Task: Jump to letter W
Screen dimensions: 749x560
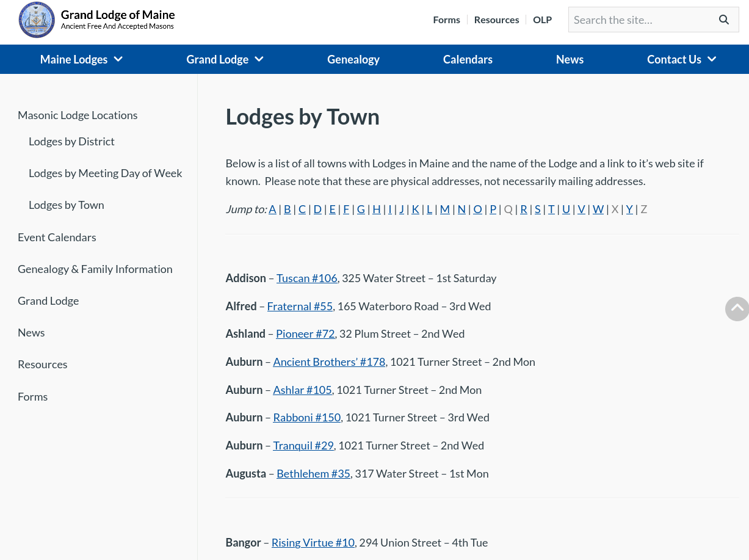Action: [598, 209]
